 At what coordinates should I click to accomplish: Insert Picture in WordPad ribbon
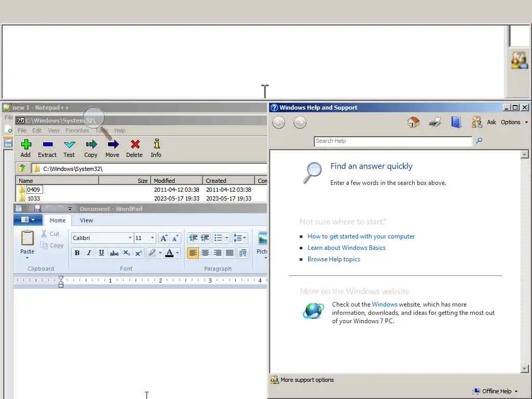click(x=262, y=238)
